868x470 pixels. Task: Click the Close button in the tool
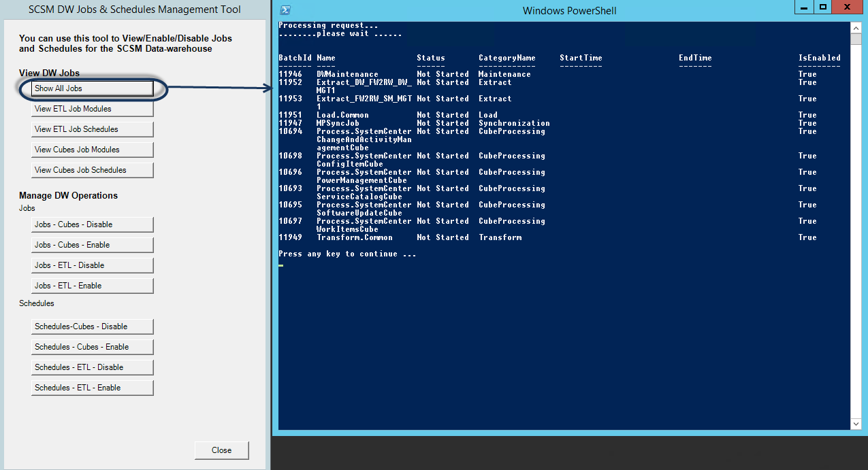coord(222,450)
